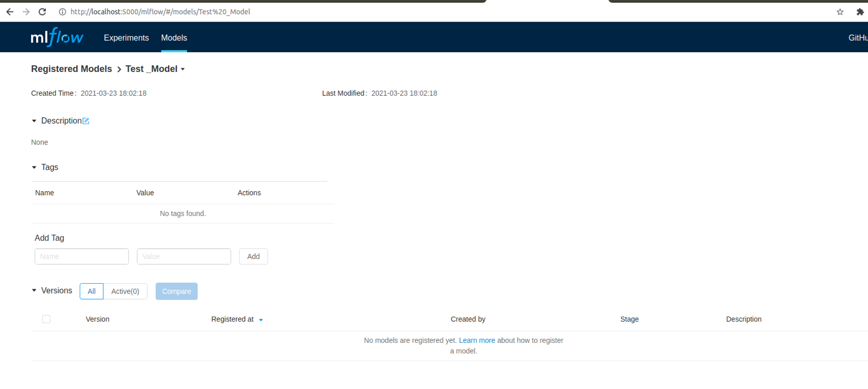Switch to the Active(0) versions filter

tap(125, 291)
